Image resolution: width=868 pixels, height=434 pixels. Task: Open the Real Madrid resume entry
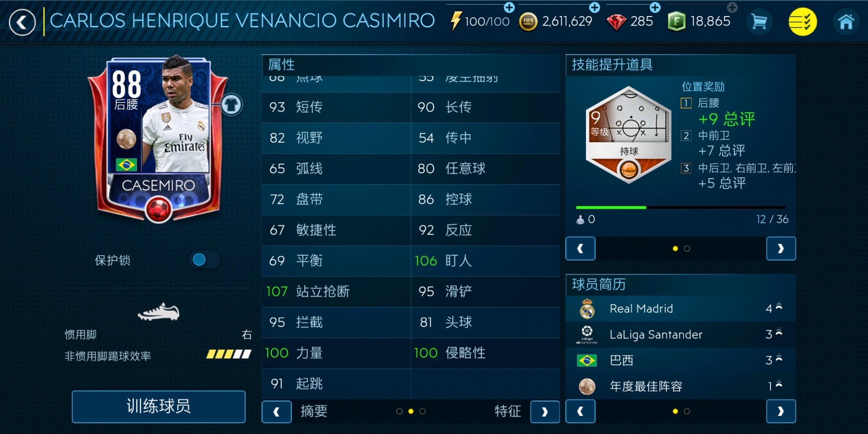coord(681,309)
